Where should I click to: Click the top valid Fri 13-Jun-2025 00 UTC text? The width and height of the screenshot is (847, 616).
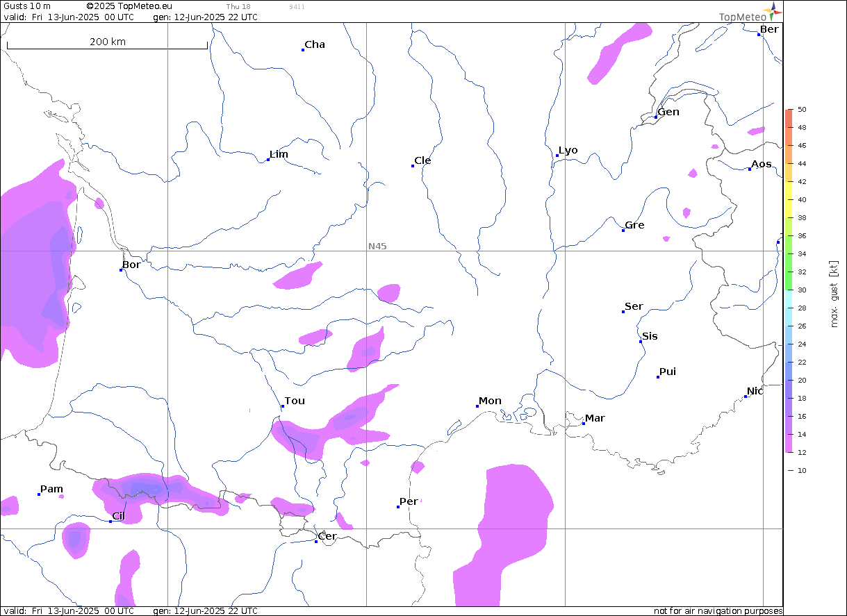click(x=69, y=17)
